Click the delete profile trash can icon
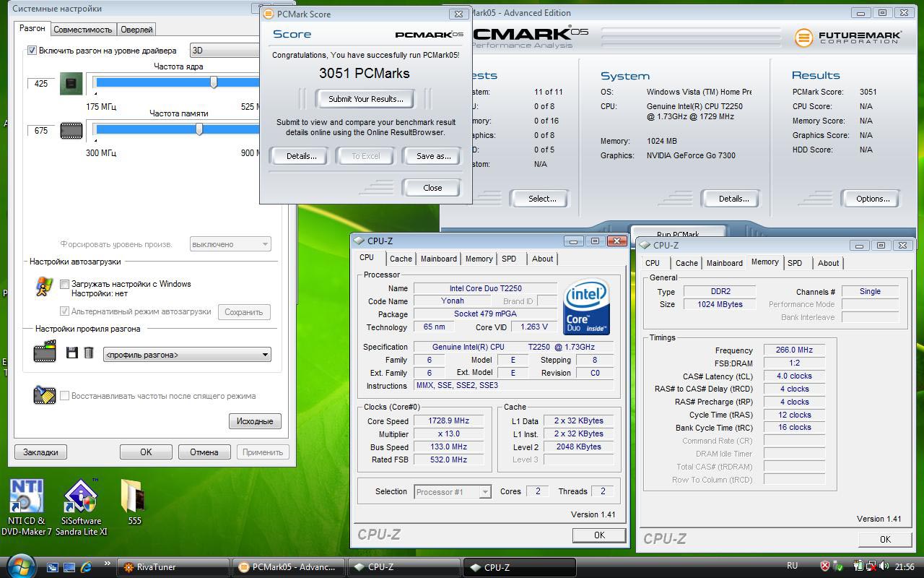Image resolution: width=924 pixels, height=578 pixels. tap(89, 353)
